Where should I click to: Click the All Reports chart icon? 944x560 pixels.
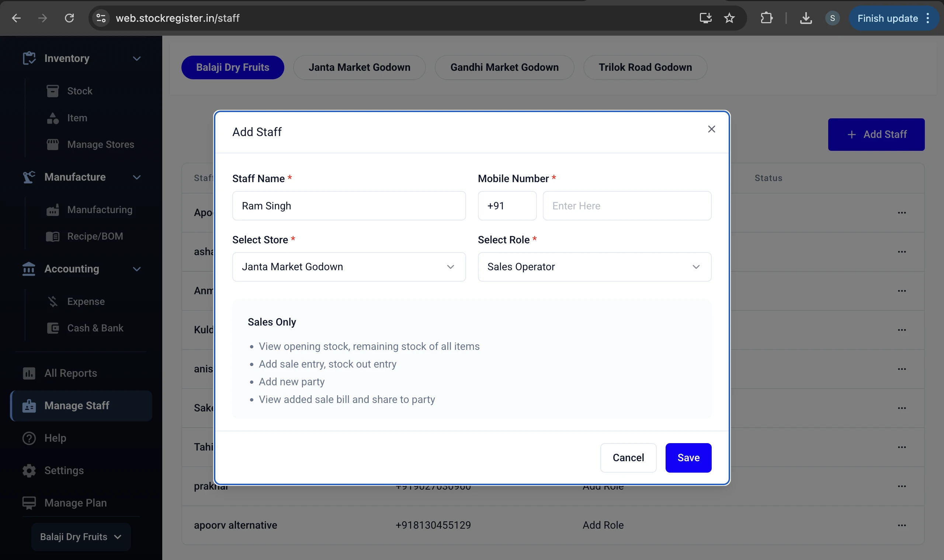[x=29, y=373]
